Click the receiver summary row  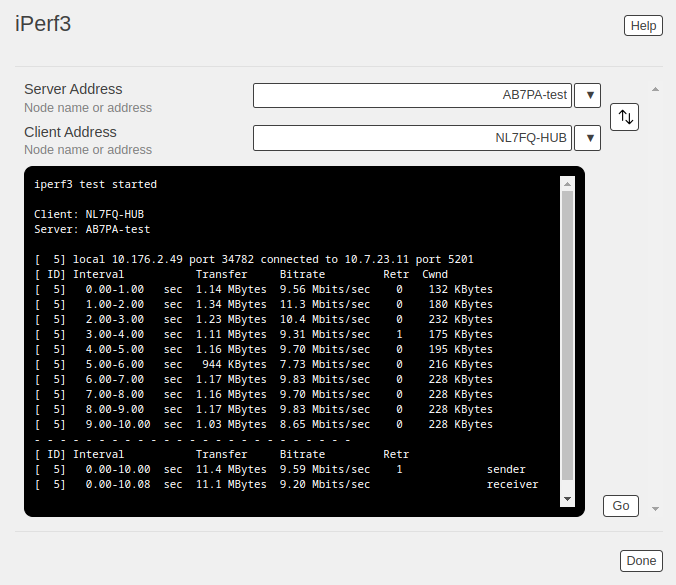click(286, 485)
